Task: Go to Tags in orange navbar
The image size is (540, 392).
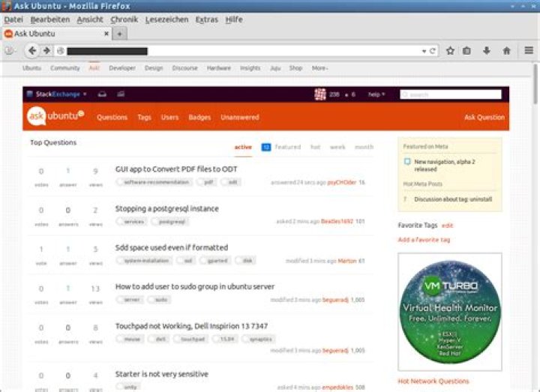Action: (x=144, y=118)
